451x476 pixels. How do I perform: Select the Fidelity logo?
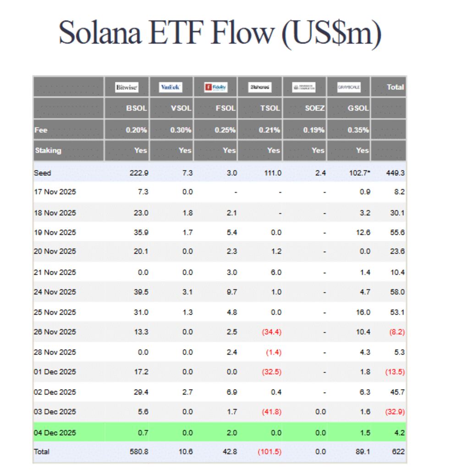coord(215,87)
